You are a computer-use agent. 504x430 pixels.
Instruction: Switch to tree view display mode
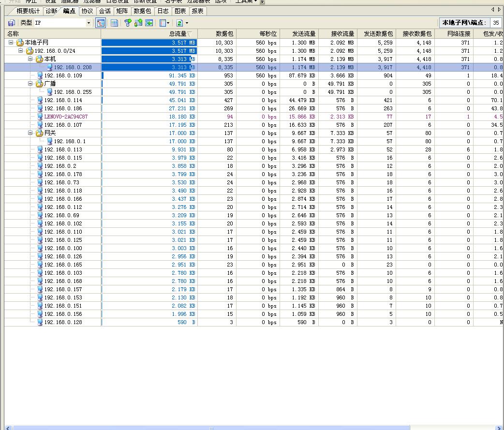point(101,23)
